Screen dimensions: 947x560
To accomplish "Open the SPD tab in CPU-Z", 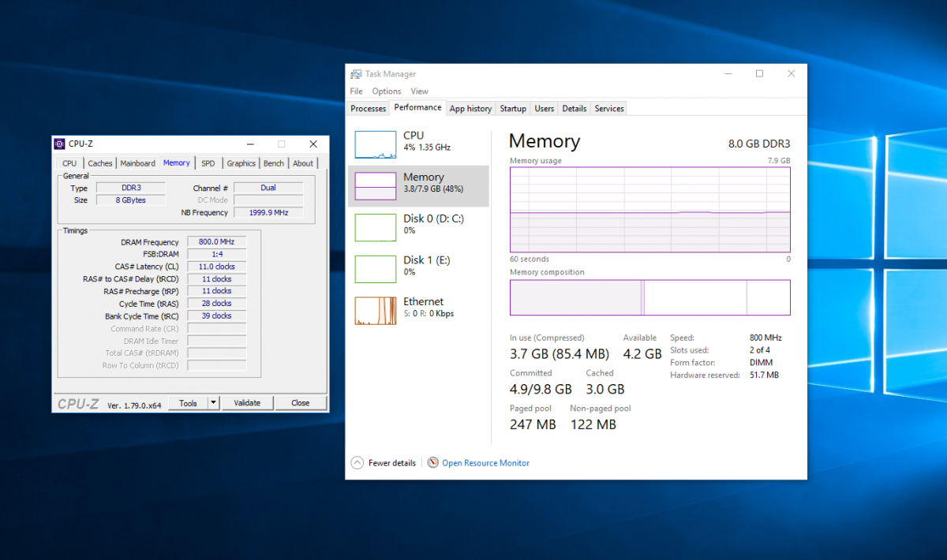I will (x=208, y=163).
